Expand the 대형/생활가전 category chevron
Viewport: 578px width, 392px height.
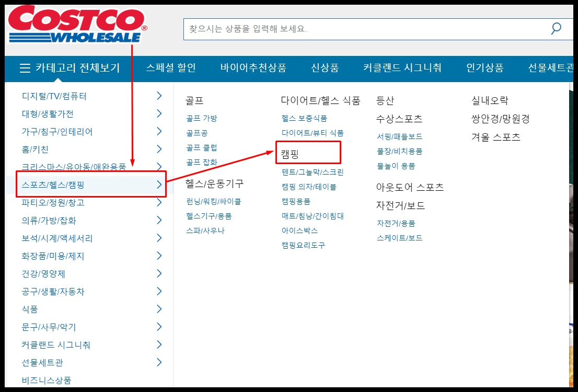pos(159,113)
